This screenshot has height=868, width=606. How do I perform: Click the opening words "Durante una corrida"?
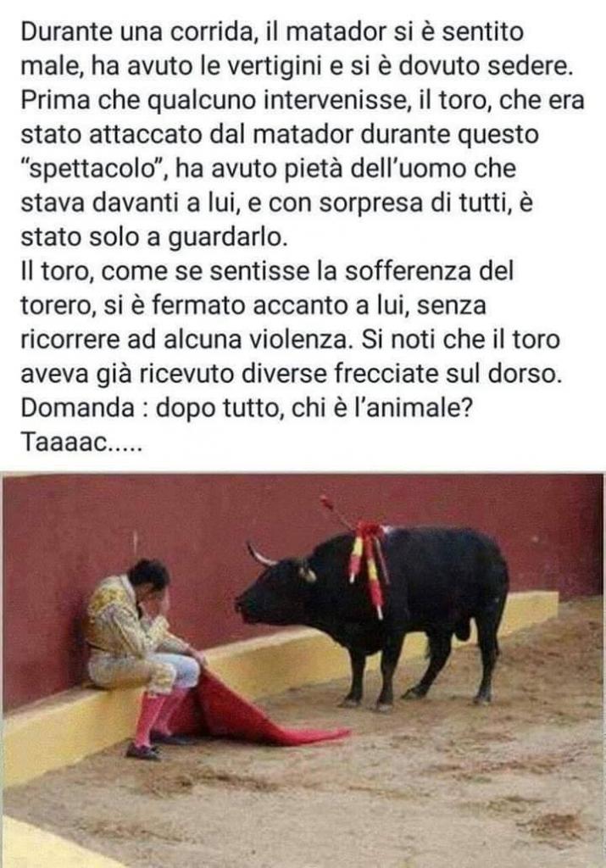[139, 31]
